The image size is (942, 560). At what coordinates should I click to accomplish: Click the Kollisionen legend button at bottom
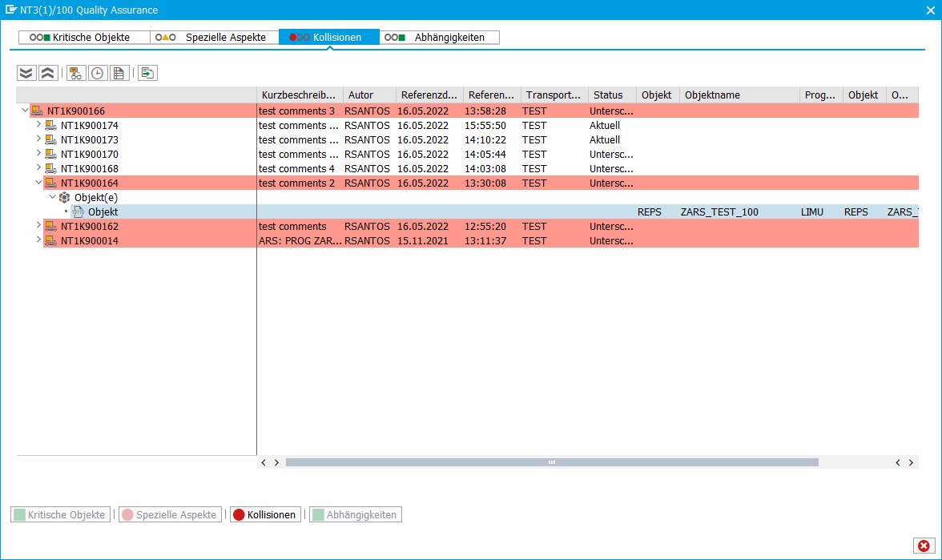click(264, 514)
